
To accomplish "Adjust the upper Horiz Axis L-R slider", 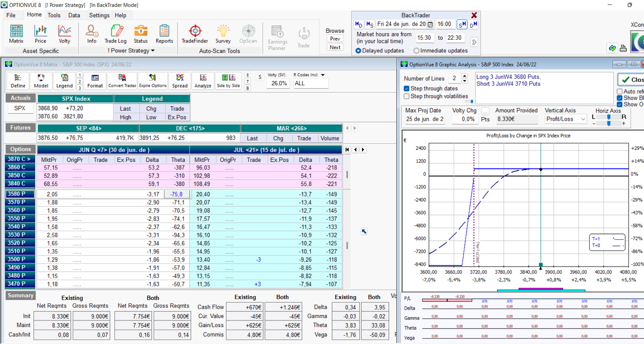I will (x=609, y=117).
